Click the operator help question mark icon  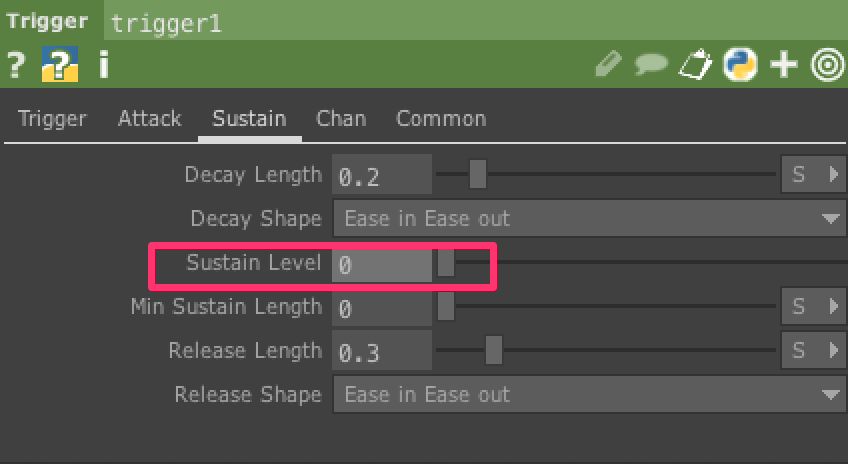click(x=14, y=66)
